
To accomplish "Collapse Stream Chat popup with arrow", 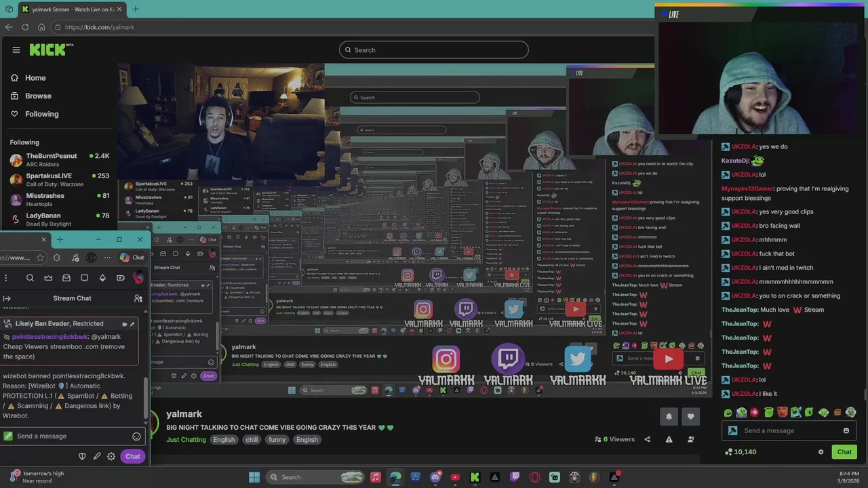I will [7, 298].
